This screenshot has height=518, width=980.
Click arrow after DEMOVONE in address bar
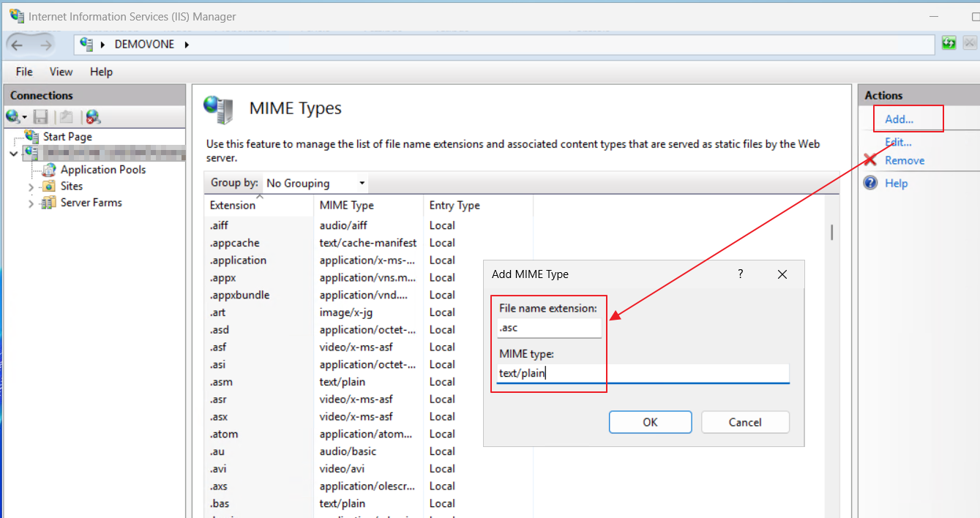point(187,45)
